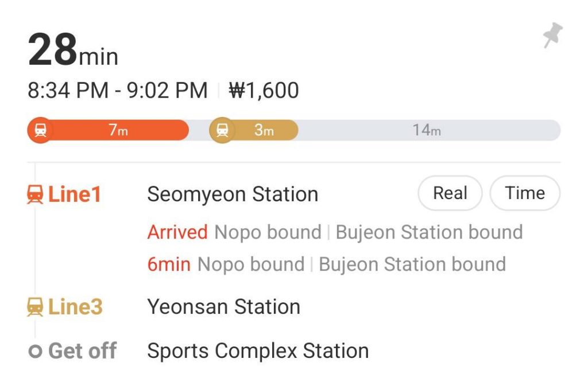Tap the orange train icon in progress bar
The width and height of the screenshot is (588, 378).
click(x=40, y=130)
